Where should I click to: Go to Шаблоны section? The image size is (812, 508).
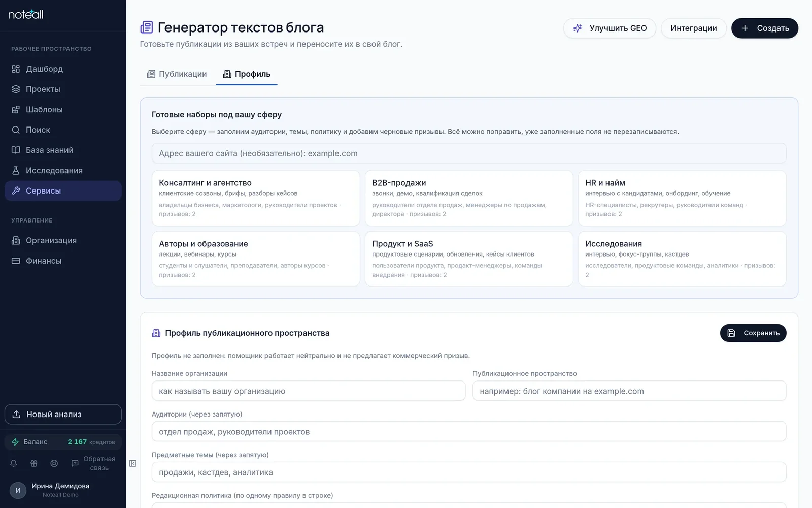pyautogui.click(x=63, y=109)
